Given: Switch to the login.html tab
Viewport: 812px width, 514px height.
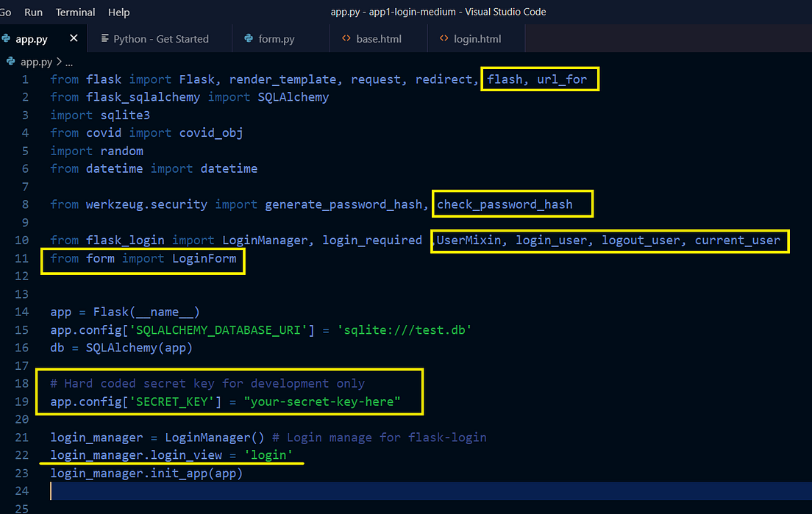Looking at the screenshot, I should 474,38.
